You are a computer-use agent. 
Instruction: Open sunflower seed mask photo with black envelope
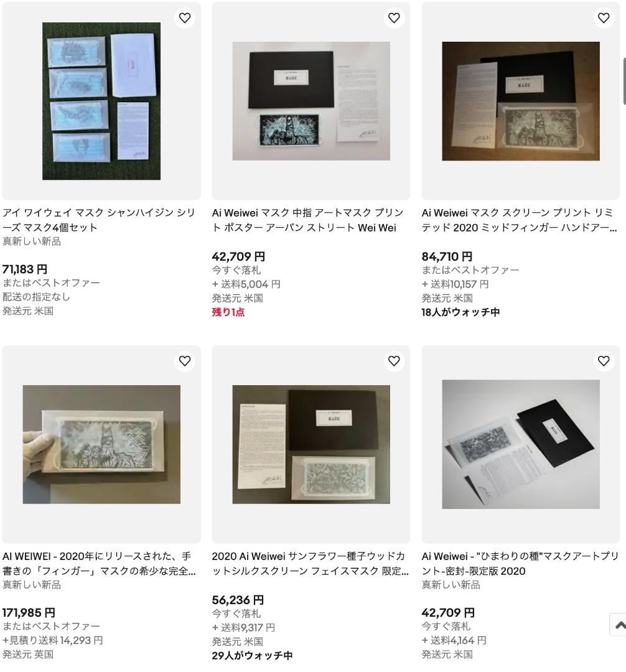click(x=311, y=444)
